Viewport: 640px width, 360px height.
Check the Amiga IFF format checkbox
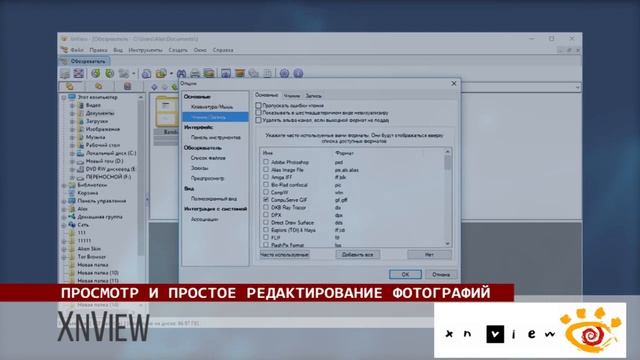tap(266, 177)
